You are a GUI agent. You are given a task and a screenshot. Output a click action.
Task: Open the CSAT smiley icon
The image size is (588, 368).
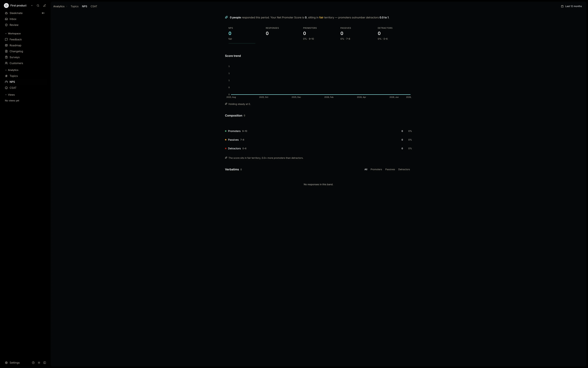(x=6, y=88)
